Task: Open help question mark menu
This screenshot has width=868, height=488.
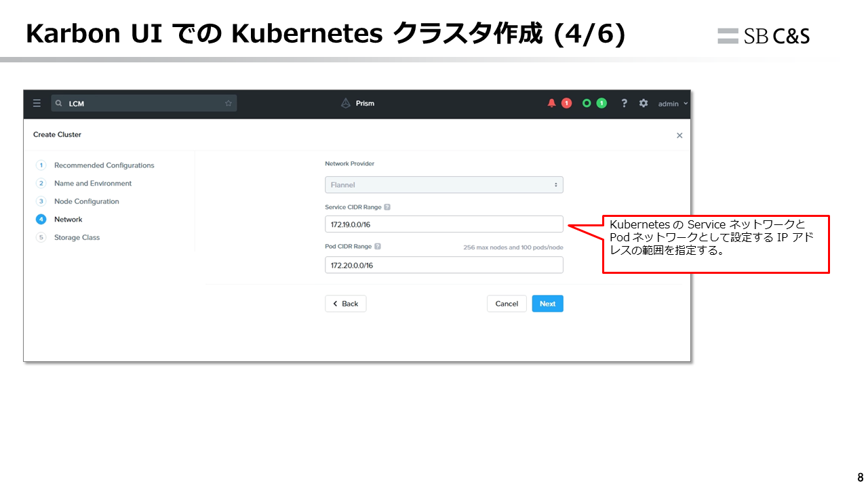Action: pos(624,103)
